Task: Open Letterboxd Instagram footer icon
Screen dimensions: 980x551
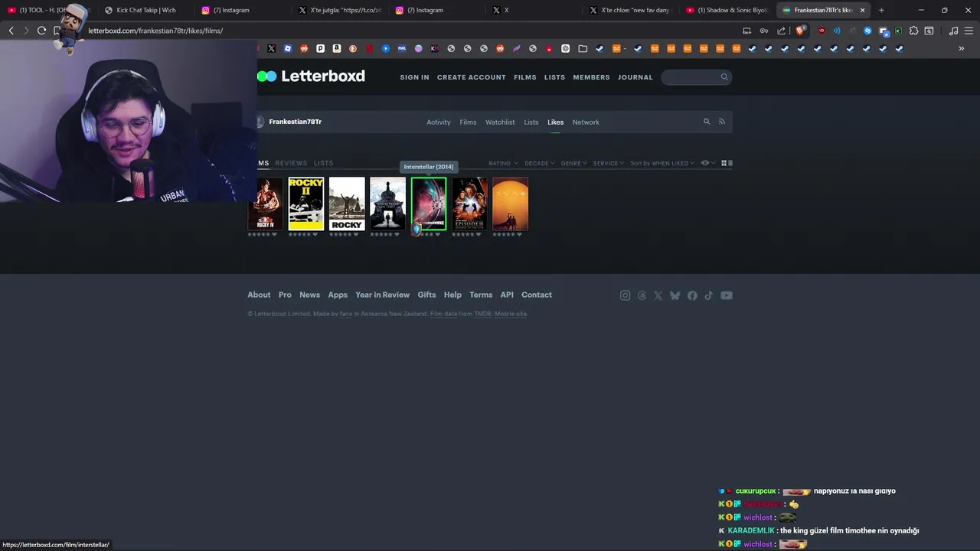Action: [625, 295]
